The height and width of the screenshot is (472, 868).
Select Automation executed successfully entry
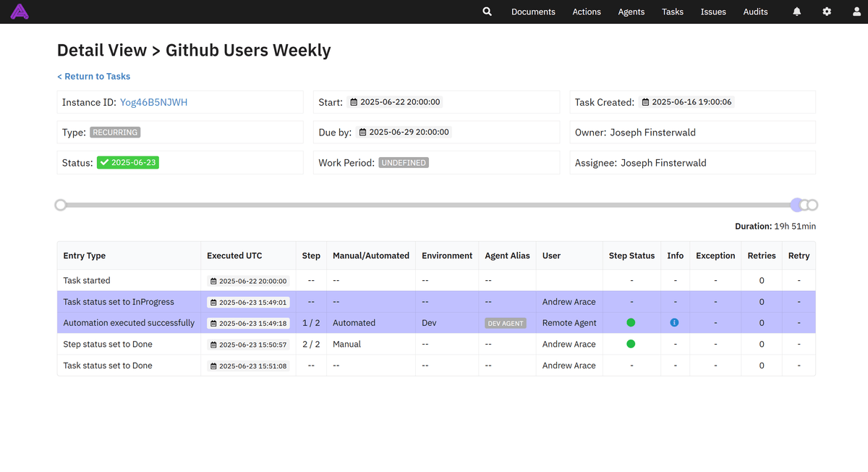(129, 323)
